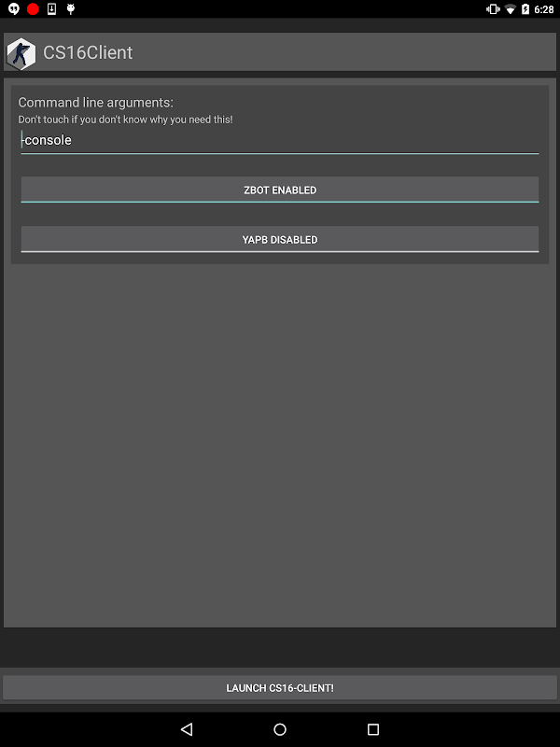Open the download notification icon
Screen dimensions: 560x747
52,9
